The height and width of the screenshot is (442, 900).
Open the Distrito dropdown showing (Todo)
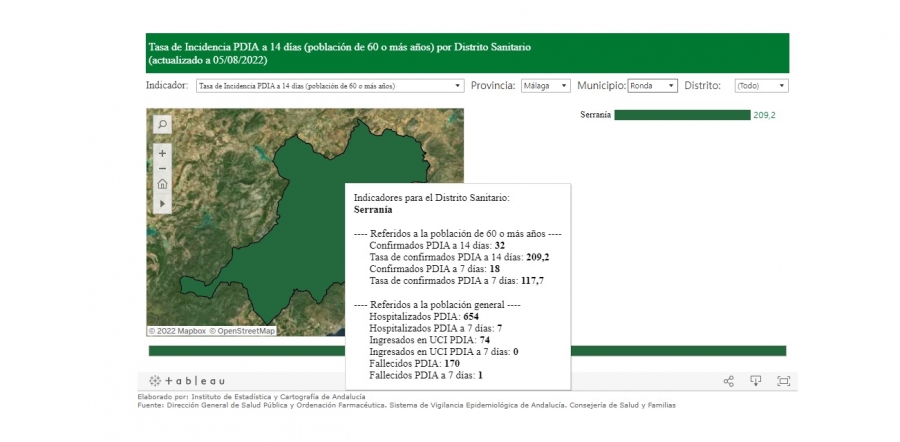[x=761, y=86]
